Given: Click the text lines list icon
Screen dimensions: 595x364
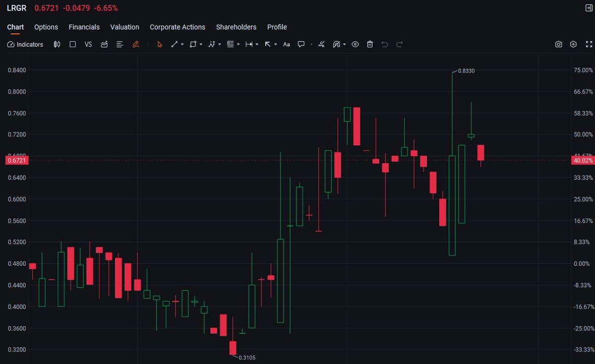Looking at the screenshot, I should pos(119,44).
